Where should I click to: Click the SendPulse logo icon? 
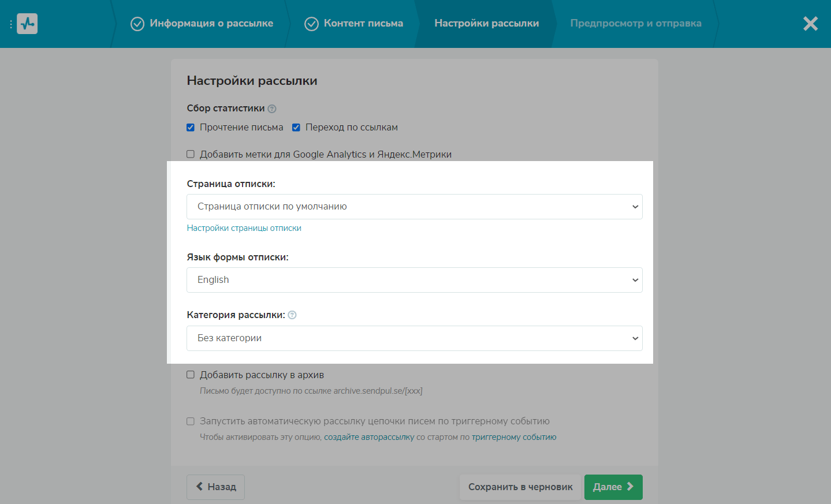click(27, 24)
